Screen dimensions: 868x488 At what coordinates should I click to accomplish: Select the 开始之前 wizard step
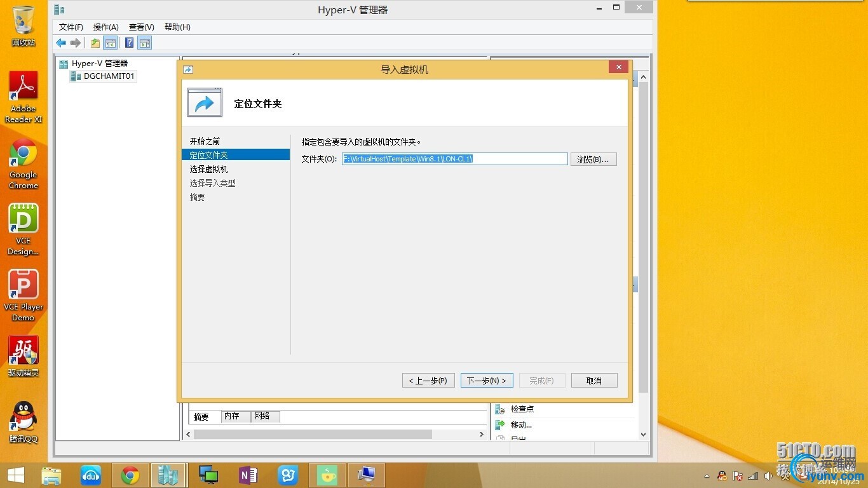(x=205, y=141)
